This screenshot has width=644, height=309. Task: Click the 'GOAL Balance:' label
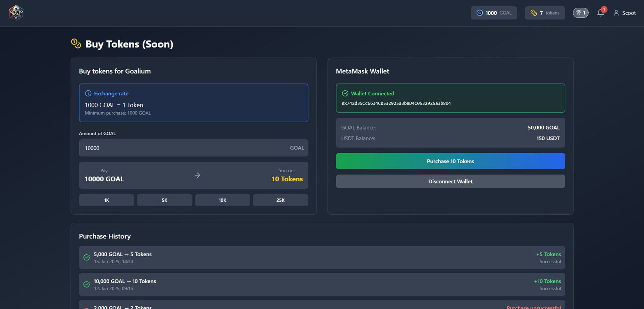click(x=359, y=128)
